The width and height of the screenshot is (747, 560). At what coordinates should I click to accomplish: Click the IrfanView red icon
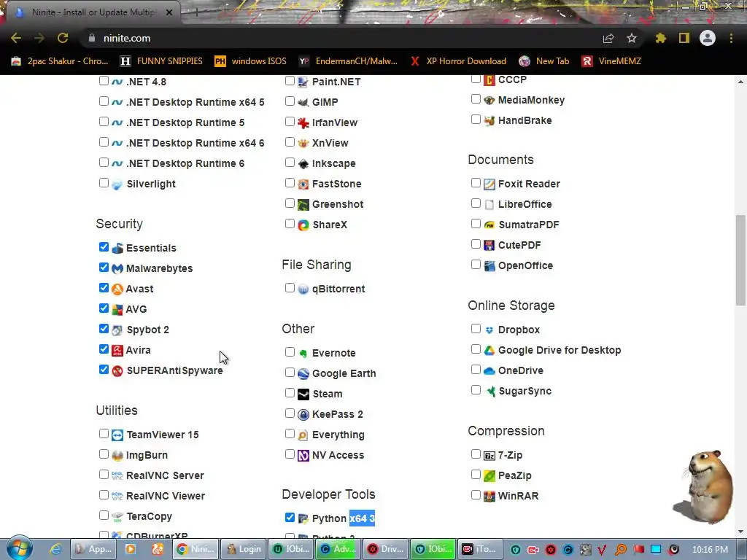point(303,122)
